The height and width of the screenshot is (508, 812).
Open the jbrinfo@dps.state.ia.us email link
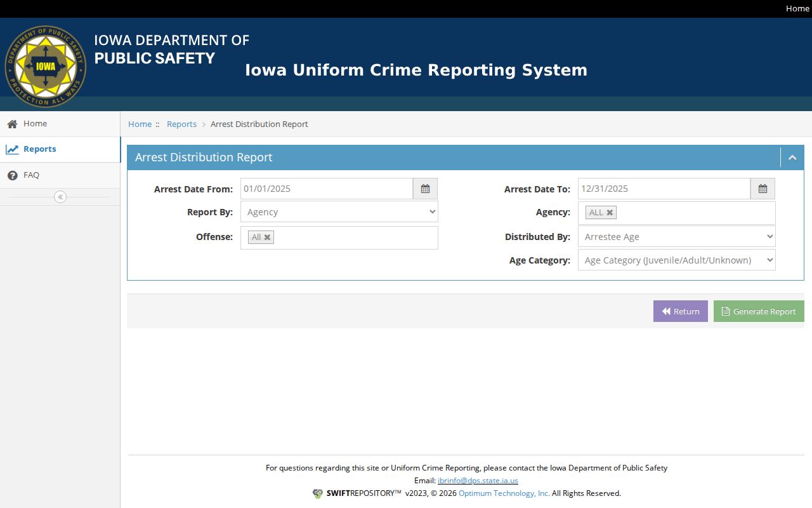[x=478, y=481]
